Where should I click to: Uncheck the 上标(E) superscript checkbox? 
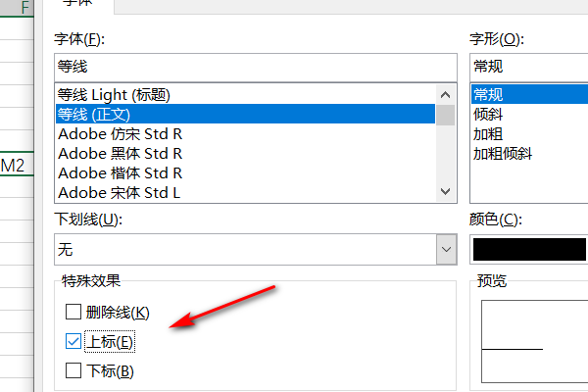[73, 341]
